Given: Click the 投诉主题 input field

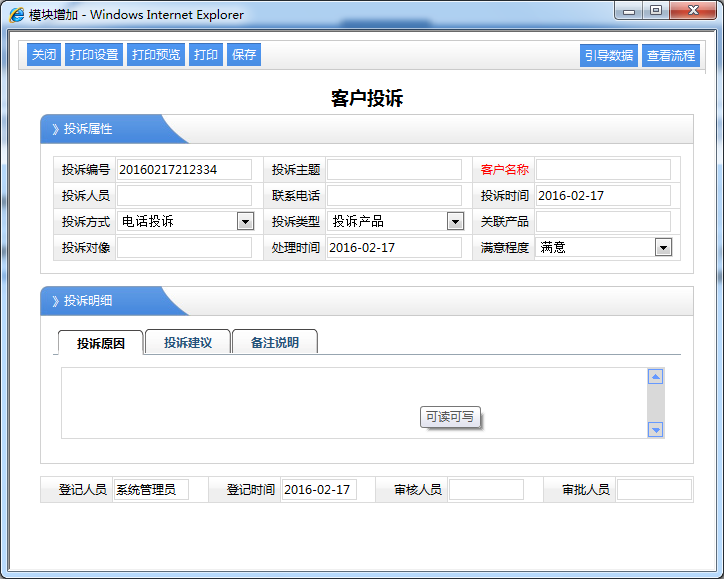Looking at the screenshot, I should click(x=394, y=170).
